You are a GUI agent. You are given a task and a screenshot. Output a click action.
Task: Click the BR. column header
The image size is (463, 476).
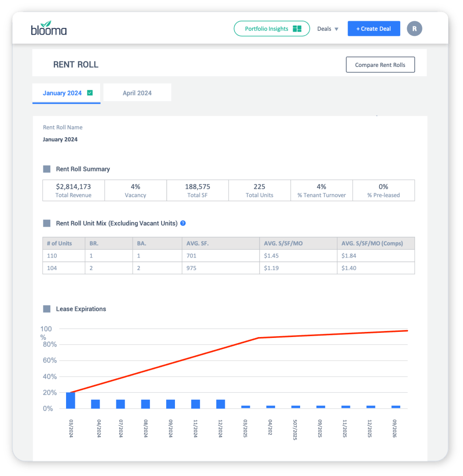[x=109, y=244]
